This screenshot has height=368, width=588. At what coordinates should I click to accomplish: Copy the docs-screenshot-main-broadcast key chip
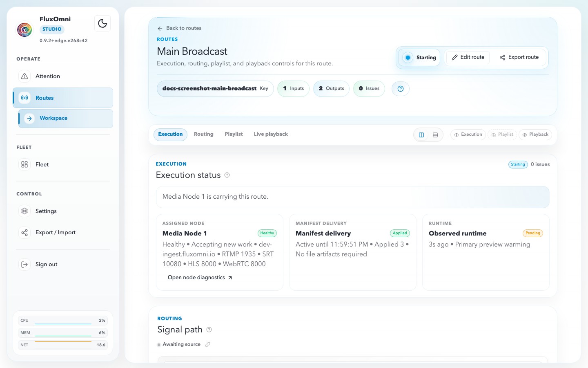pos(215,89)
